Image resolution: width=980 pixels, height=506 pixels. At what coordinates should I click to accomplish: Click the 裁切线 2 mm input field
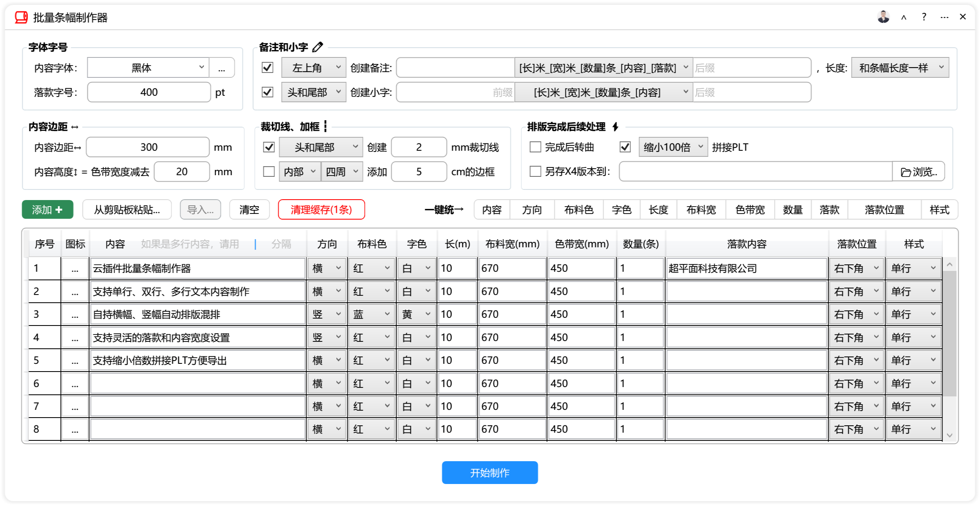[419, 147]
